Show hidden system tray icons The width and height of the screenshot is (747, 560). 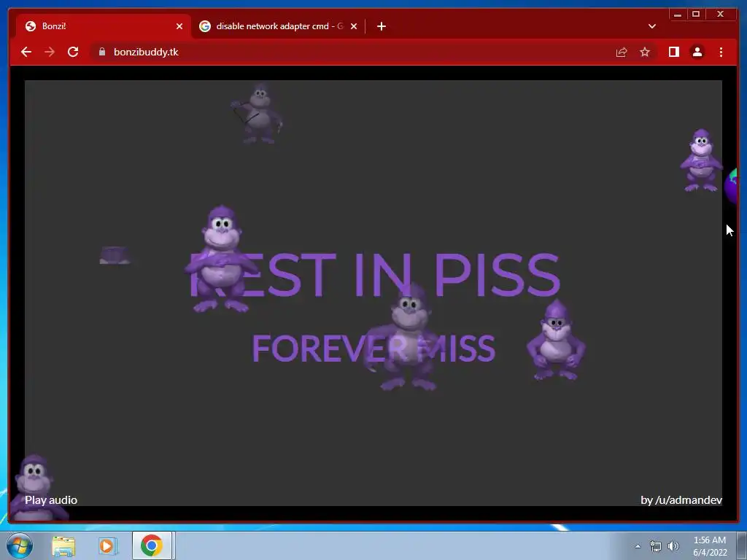click(x=638, y=546)
